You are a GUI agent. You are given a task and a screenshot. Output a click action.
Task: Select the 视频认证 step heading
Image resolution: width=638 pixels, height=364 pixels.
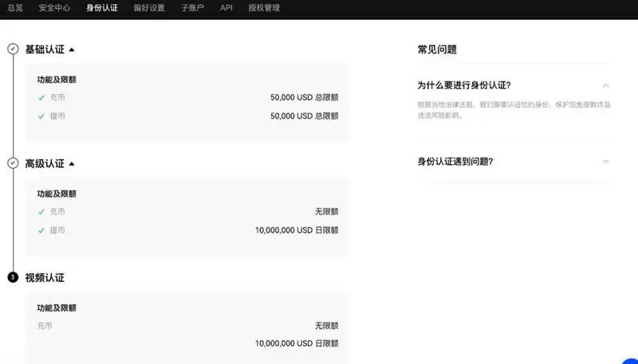coord(45,278)
